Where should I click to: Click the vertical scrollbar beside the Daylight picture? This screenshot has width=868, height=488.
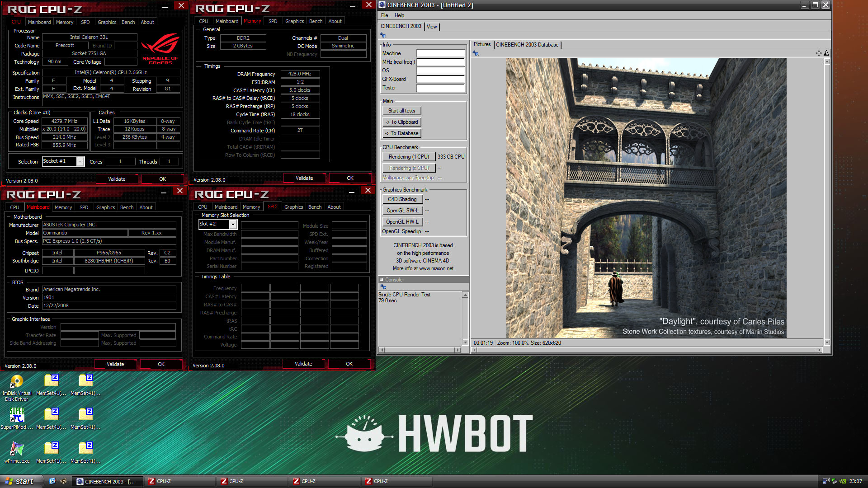click(x=827, y=202)
